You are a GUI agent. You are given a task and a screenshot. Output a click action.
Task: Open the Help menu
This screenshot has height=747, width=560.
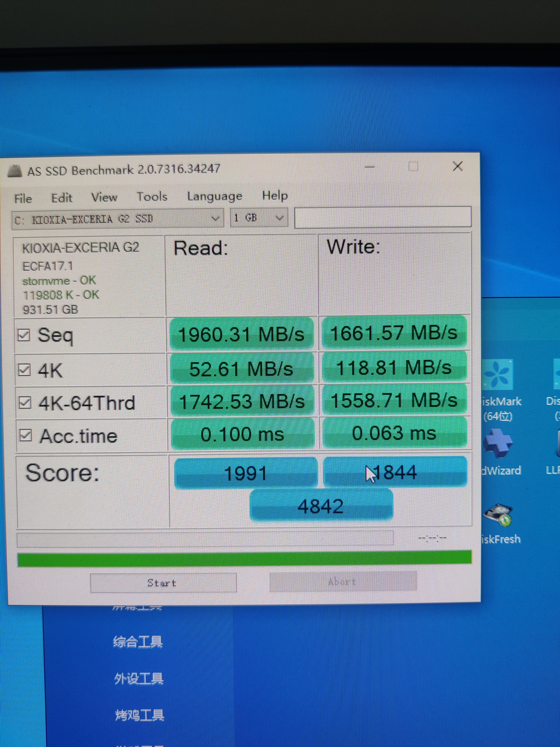pos(275,196)
